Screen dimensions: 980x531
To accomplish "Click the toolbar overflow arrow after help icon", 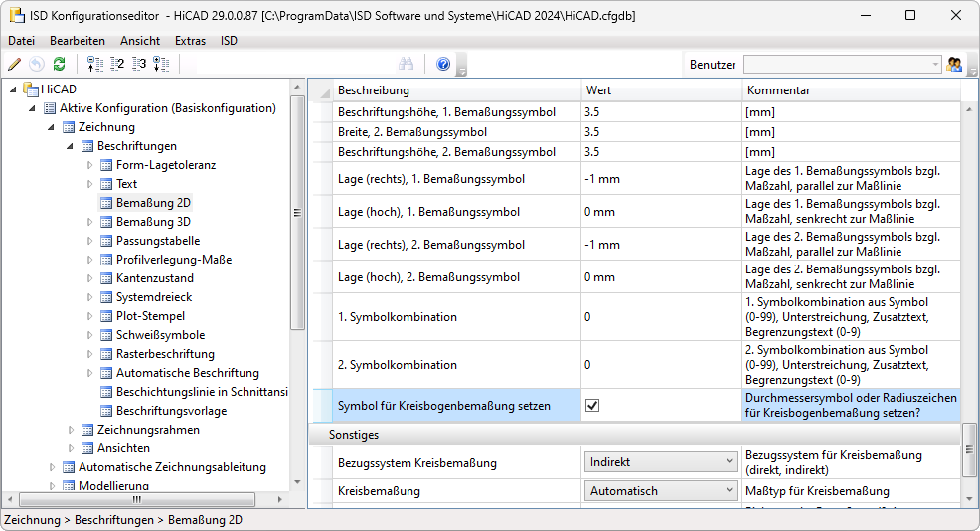I will click(462, 65).
